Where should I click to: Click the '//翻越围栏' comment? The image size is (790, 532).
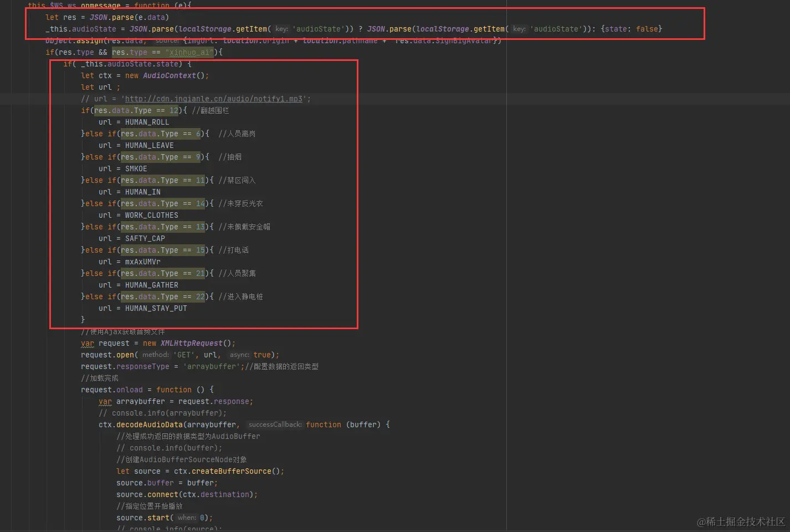(211, 110)
